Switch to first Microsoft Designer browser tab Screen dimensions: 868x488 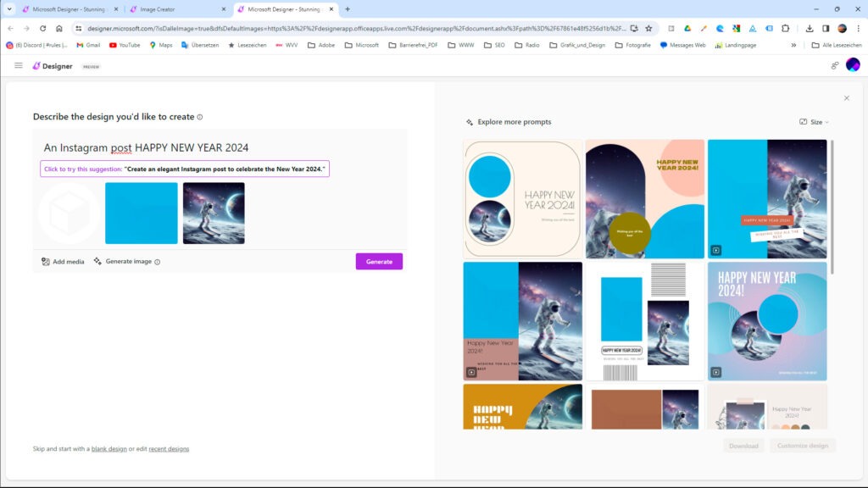pos(70,9)
